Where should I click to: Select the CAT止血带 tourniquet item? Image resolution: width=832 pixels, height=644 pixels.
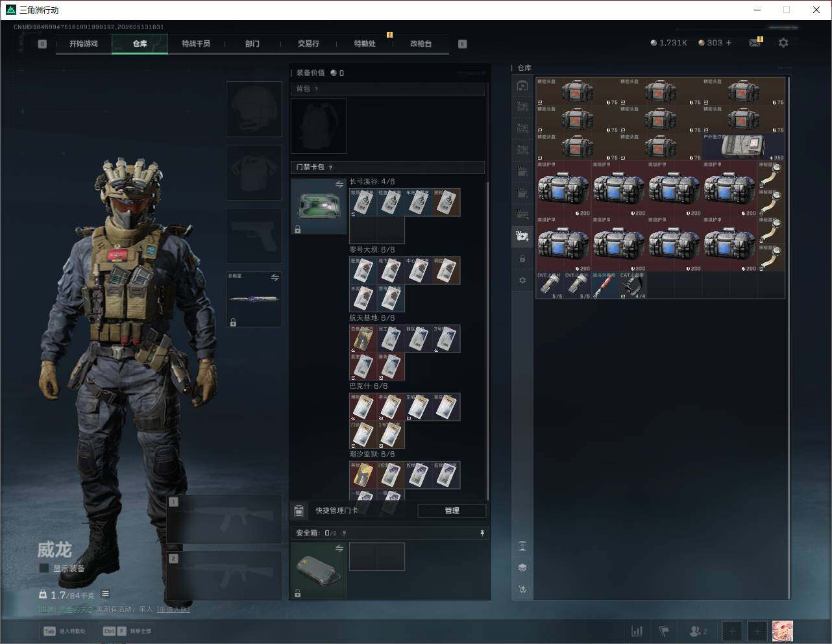point(633,285)
